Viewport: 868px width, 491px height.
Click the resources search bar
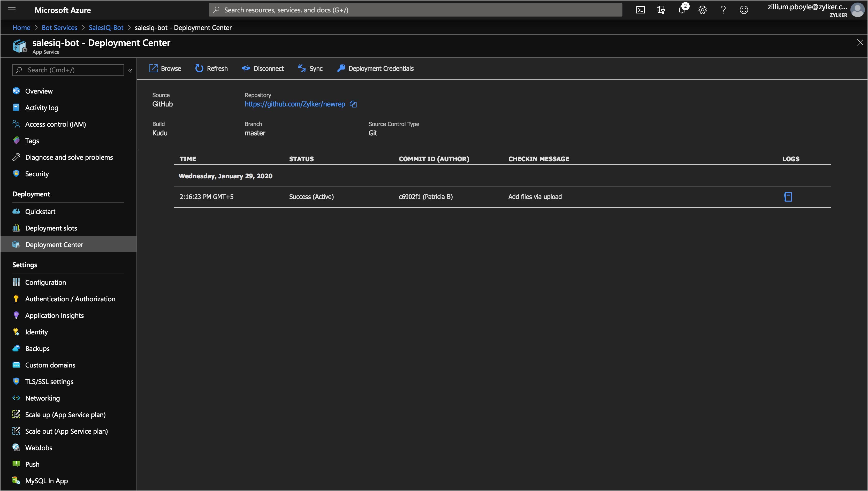click(415, 10)
